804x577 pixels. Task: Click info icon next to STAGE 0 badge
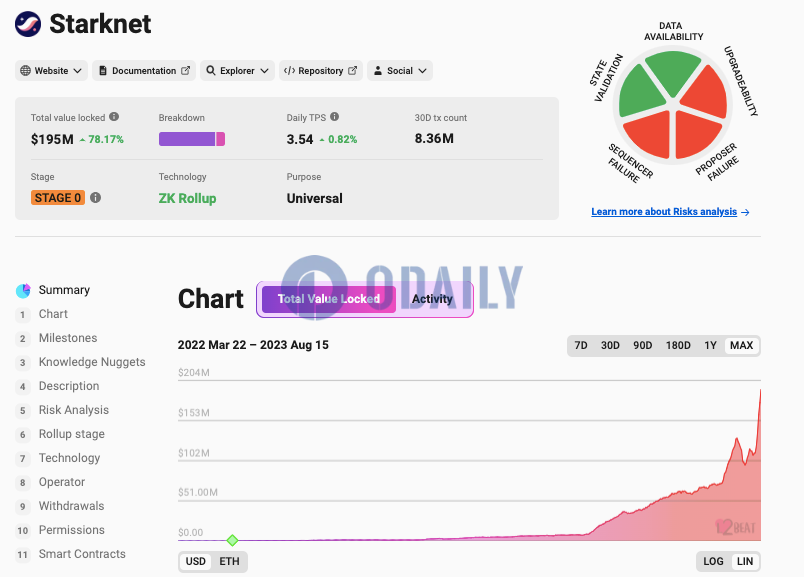(x=95, y=197)
